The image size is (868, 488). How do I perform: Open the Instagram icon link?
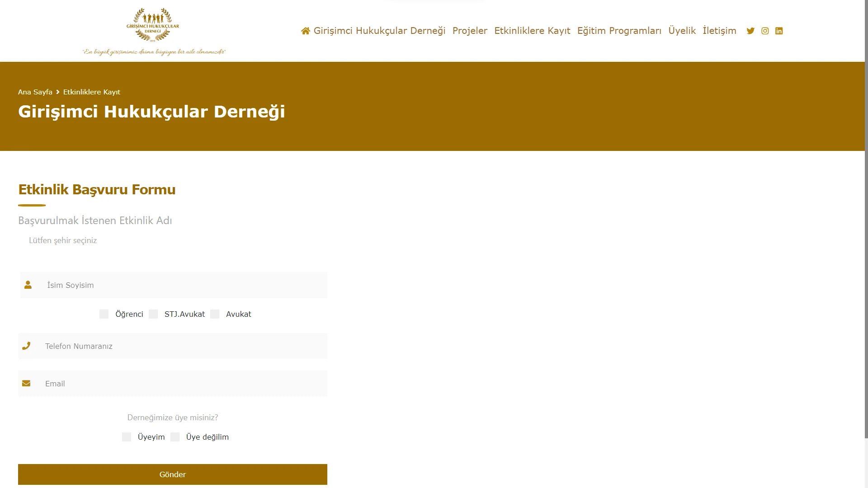coord(765,31)
